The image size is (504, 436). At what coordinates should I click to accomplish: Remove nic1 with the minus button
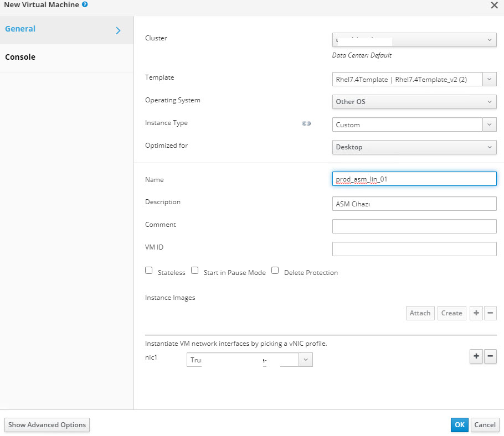pos(490,356)
